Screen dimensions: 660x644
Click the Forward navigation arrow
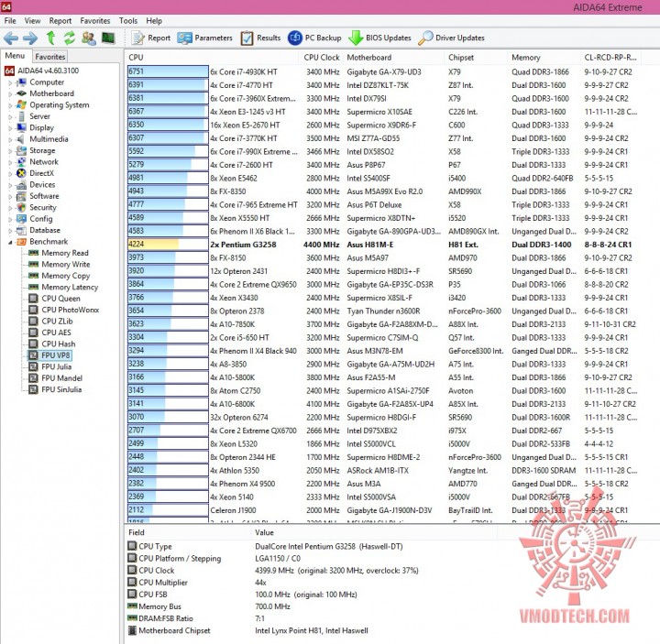(30, 38)
